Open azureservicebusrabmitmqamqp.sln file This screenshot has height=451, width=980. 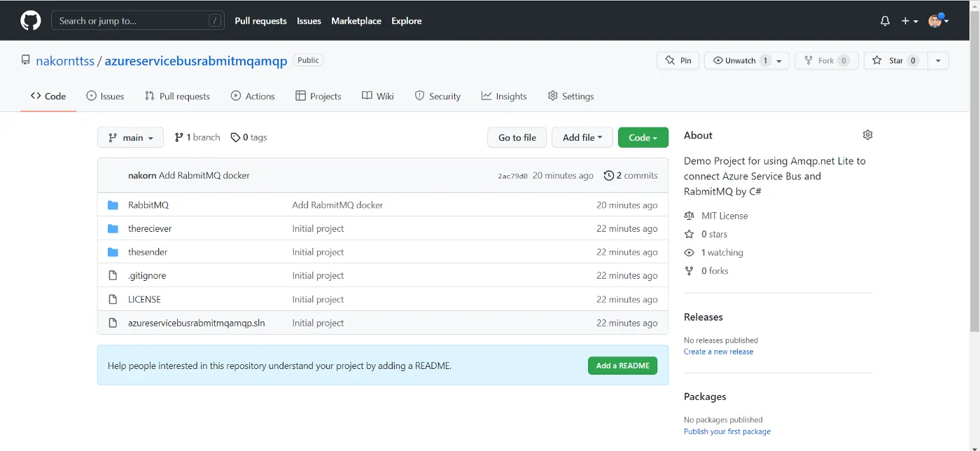click(x=197, y=323)
